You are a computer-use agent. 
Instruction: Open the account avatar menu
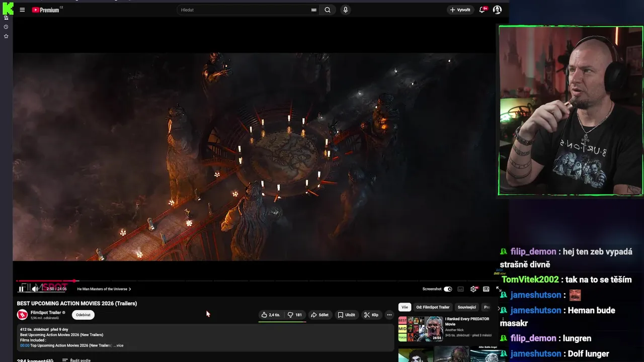tap(497, 10)
